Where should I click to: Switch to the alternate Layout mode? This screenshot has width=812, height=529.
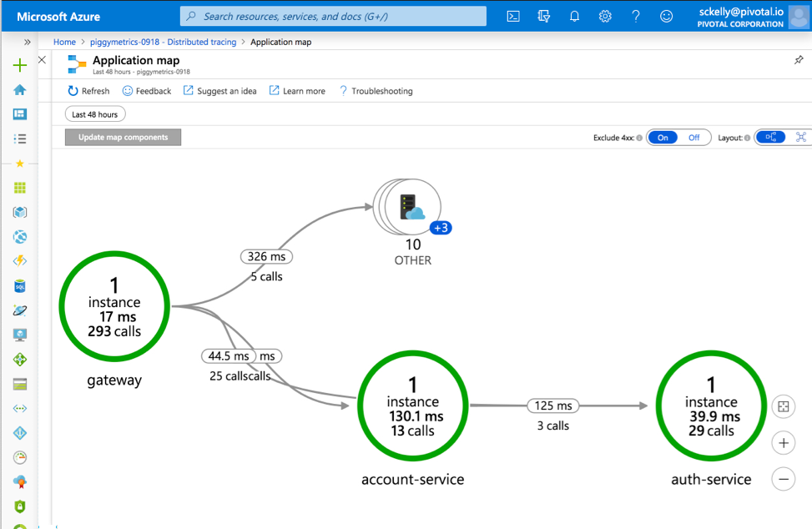(x=799, y=137)
